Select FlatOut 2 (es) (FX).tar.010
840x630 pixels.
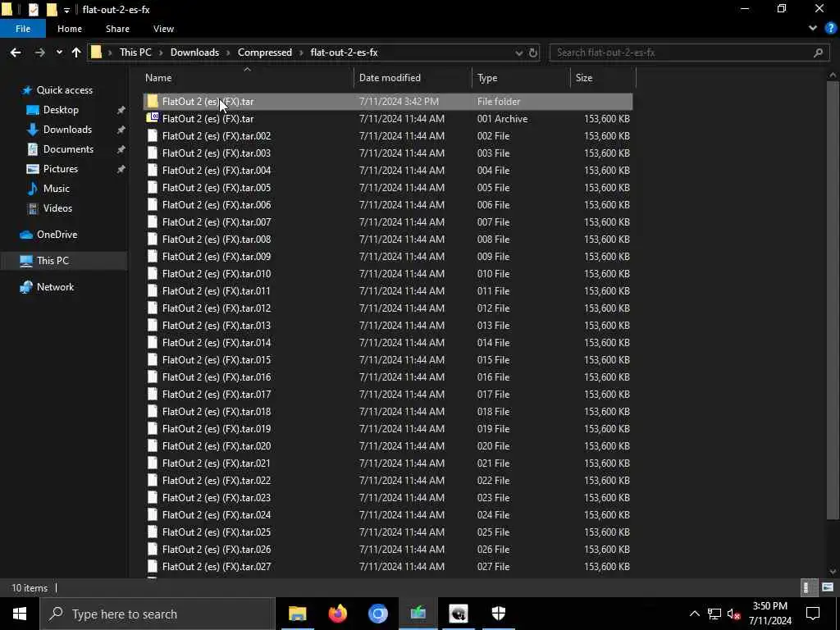pos(388,274)
